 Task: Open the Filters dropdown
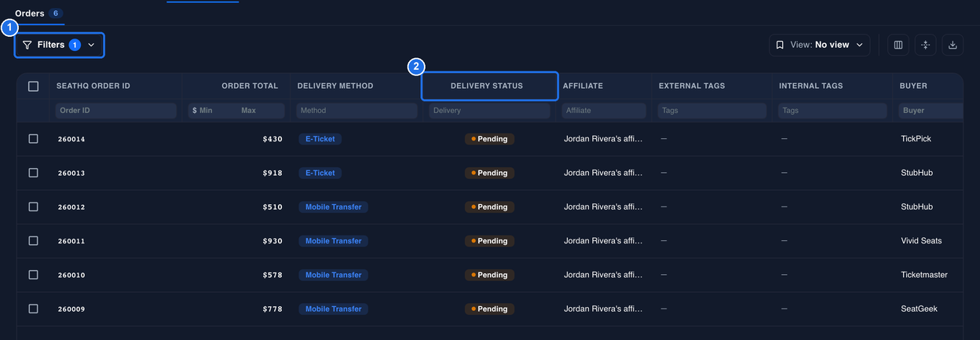point(59,45)
